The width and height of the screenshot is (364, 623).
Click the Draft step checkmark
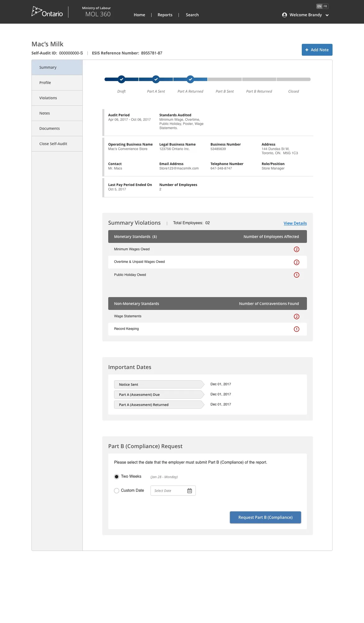122,79
